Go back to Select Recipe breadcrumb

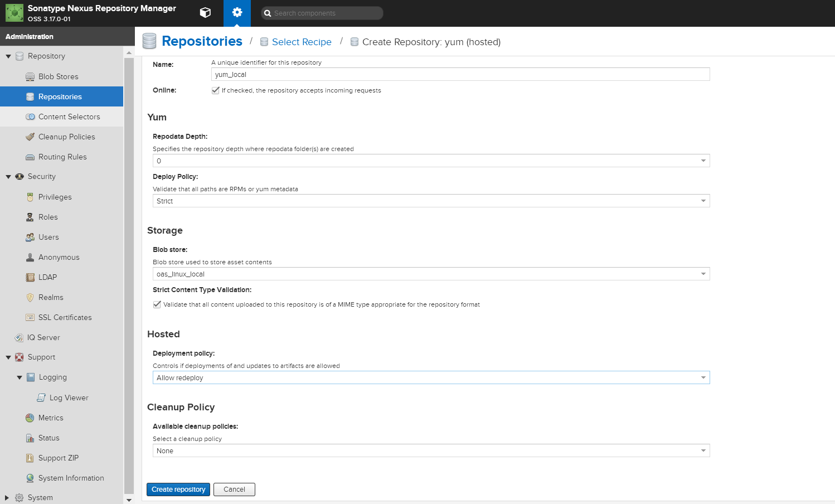302,42
